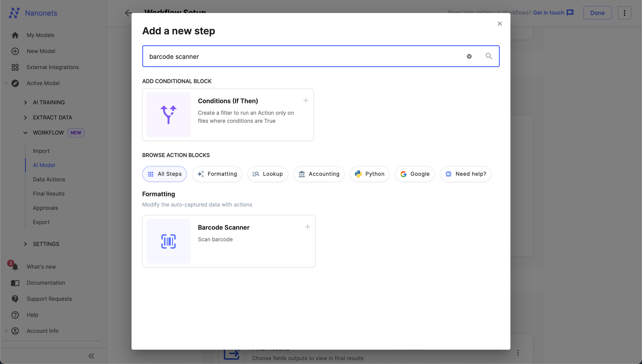Clear the search field text
Screen dimensions: 642x364
pos(469,56)
